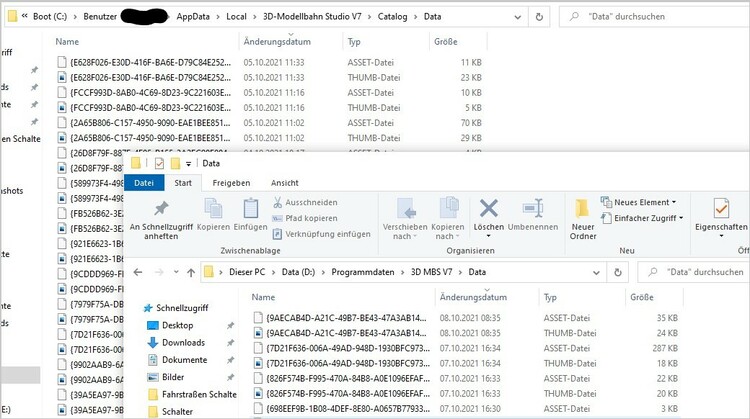
Task: Expand quick-access toolbar customize arrow
Action: tap(188, 164)
